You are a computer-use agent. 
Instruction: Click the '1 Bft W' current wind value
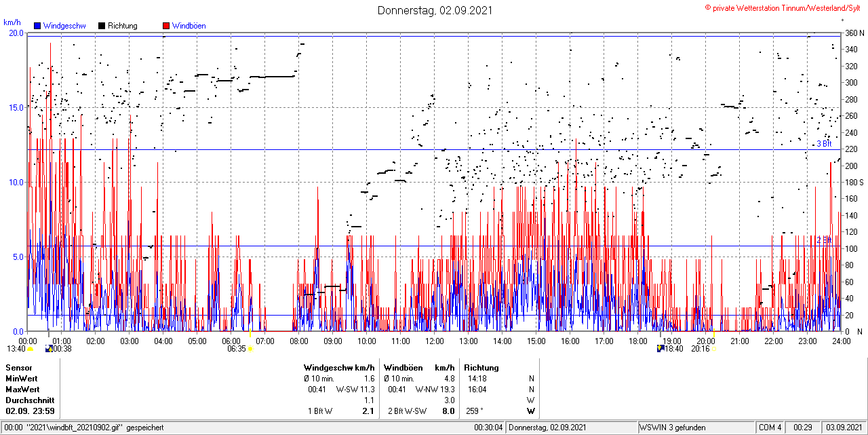click(x=320, y=411)
